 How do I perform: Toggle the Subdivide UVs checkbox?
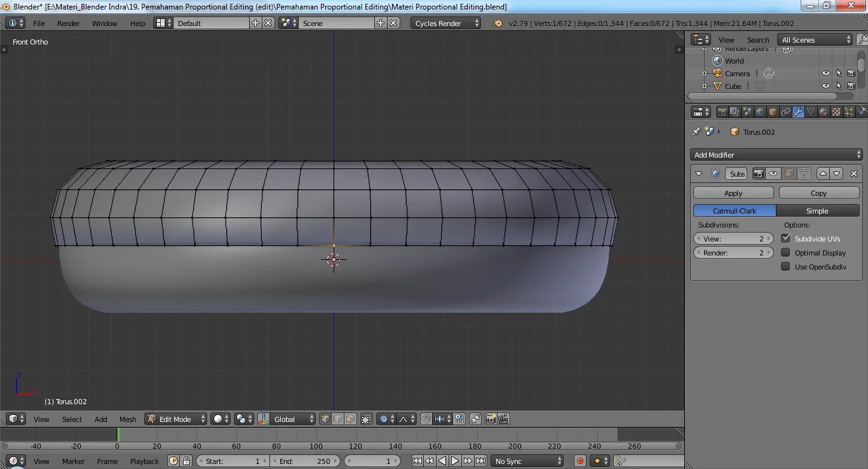coord(786,238)
